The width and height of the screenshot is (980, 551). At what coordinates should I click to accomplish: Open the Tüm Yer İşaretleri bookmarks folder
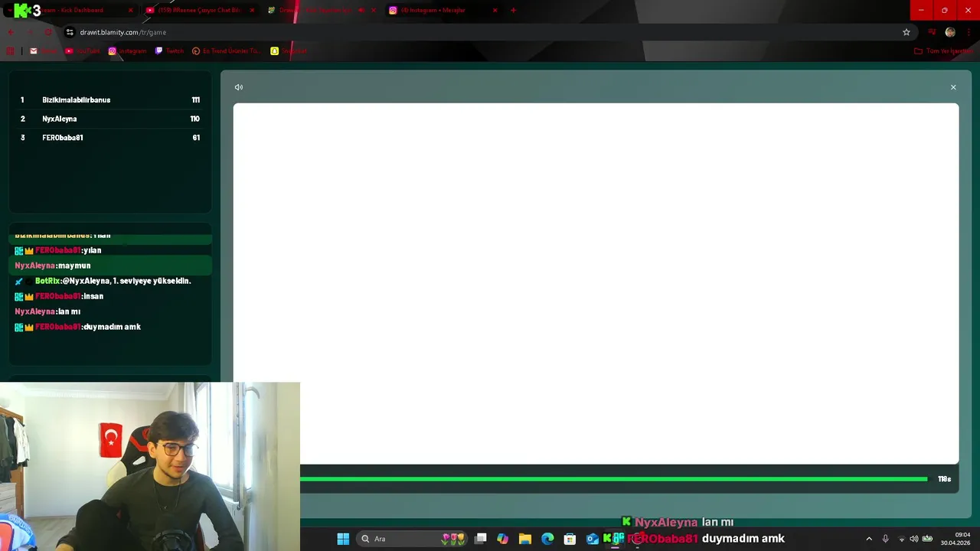(943, 51)
